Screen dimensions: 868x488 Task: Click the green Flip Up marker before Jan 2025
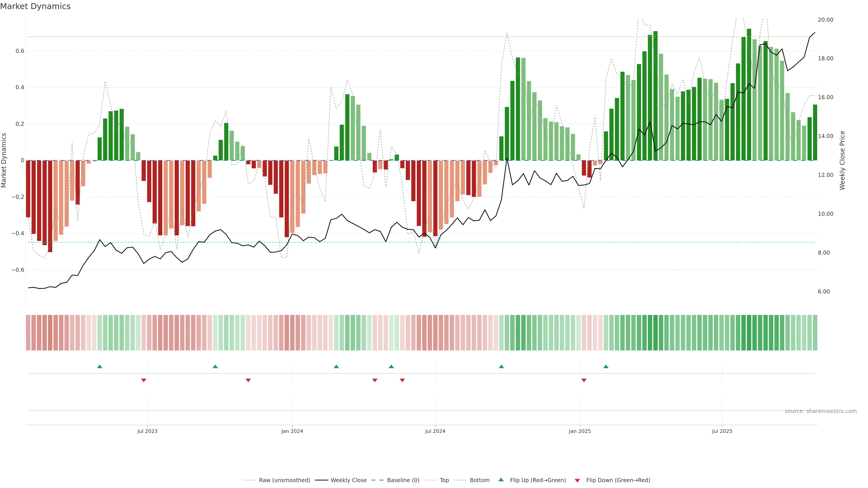tap(501, 366)
